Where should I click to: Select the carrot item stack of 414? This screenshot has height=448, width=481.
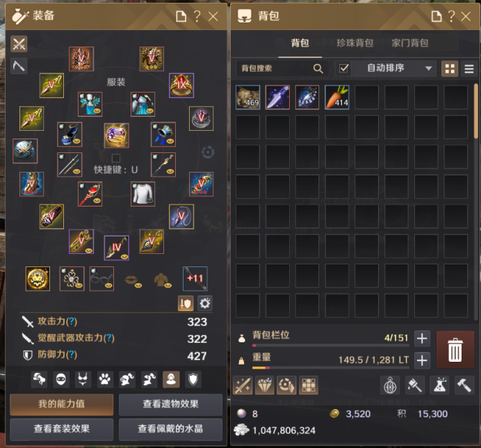point(337,97)
